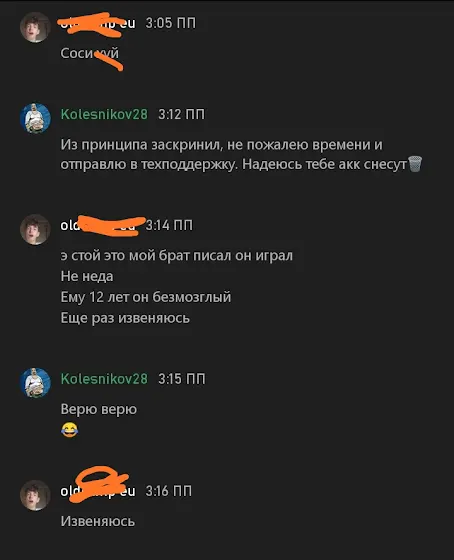454x560 pixels.
Task: Click message "Ему 12 лет он безмозглый"
Action: 146,297
